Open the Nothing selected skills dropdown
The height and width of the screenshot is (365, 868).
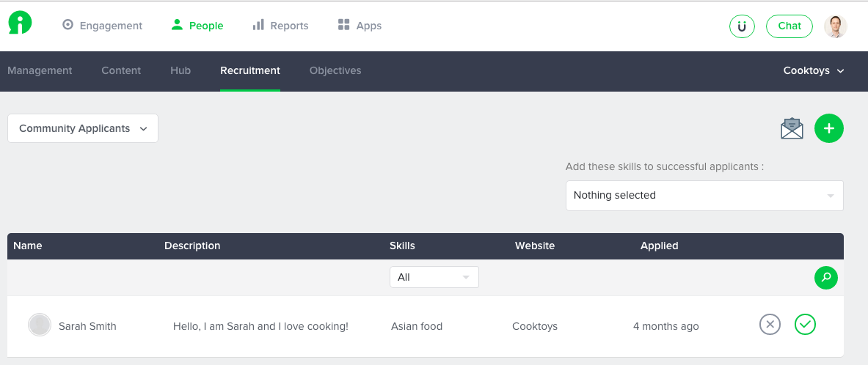[704, 195]
